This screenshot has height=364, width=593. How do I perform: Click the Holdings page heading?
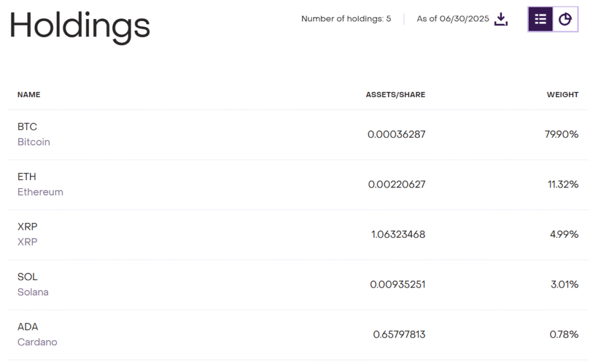coord(79,25)
